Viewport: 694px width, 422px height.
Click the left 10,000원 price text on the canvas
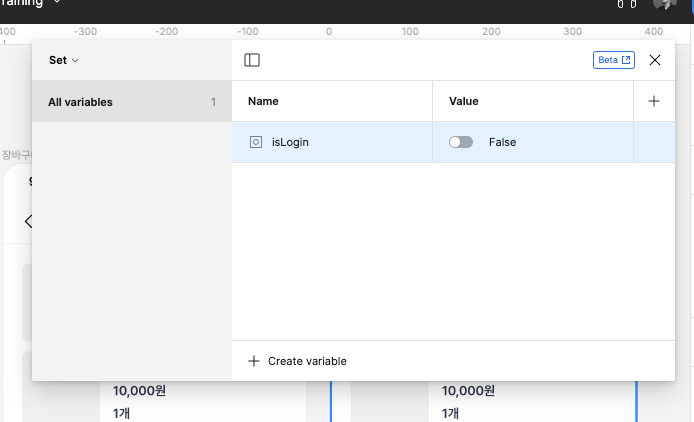[x=139, y=391]
